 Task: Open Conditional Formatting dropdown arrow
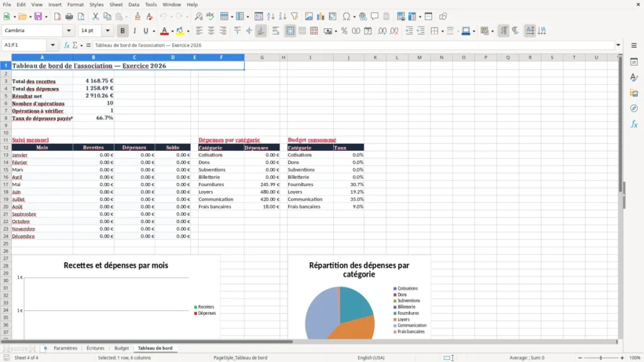pos(492,31)
